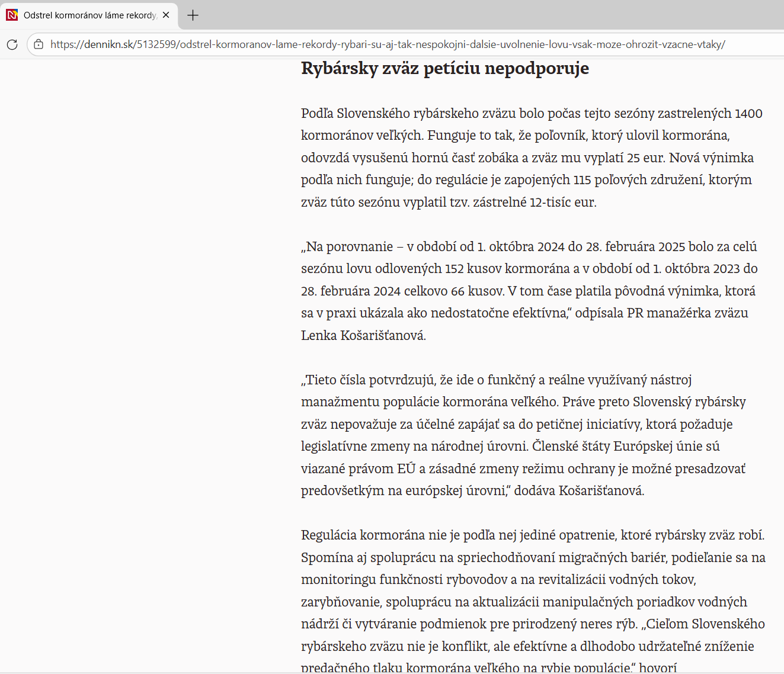This screenshot has width=784, height=674.
Task: Click the text 'dodáva Košarišťanová'
Action: 578,491
